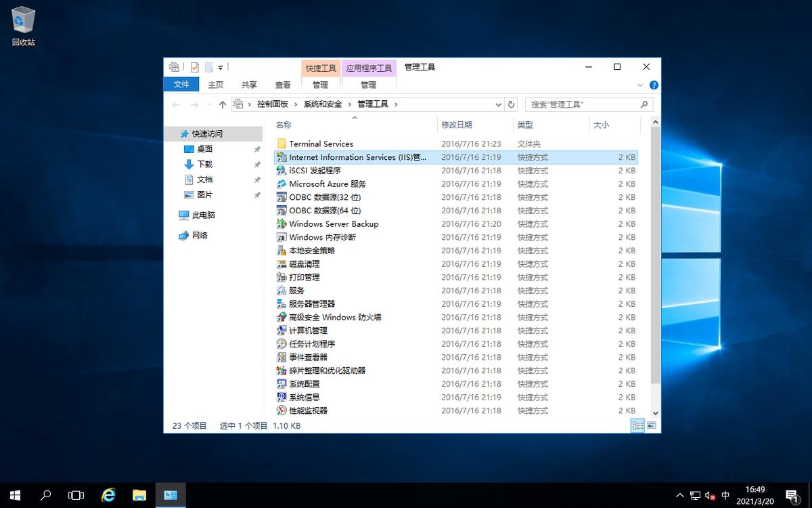Open the 文件 menu

pyautogui.click(x=181, y=85)
